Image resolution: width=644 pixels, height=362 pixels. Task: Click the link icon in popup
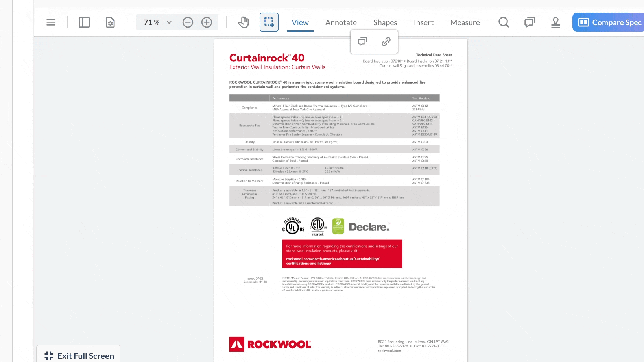(x=386, y=41)
